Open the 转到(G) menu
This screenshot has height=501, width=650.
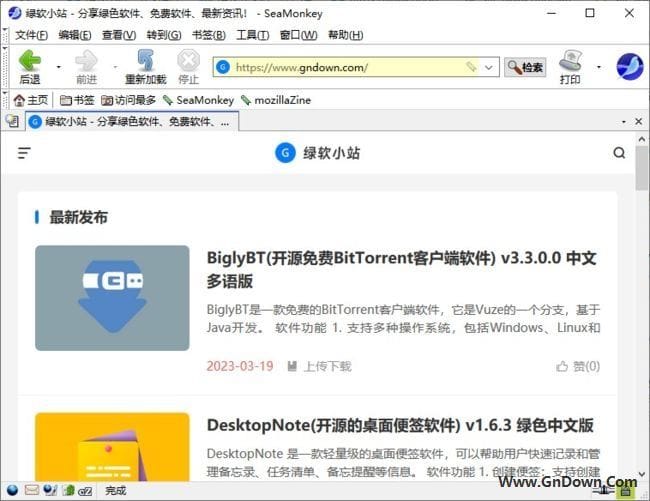point(164,35)
